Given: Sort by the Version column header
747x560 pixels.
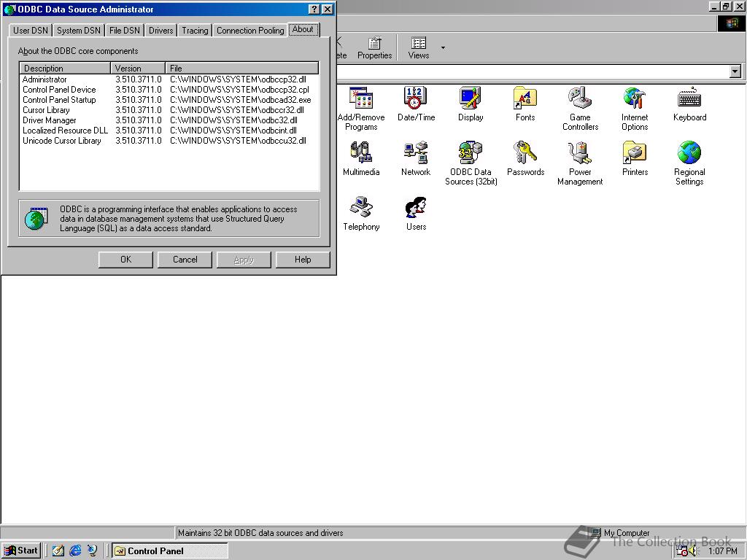Looking at the screenshot, I should coord(138,68).
